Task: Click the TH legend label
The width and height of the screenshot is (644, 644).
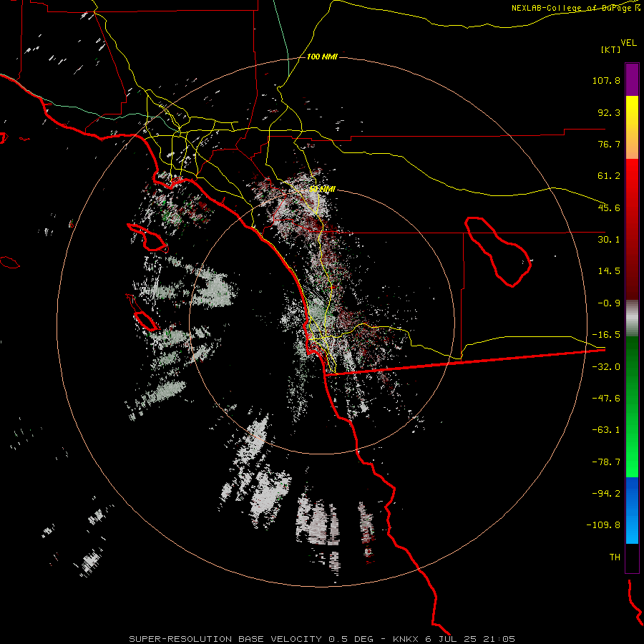Action: [x=615, y=557]
